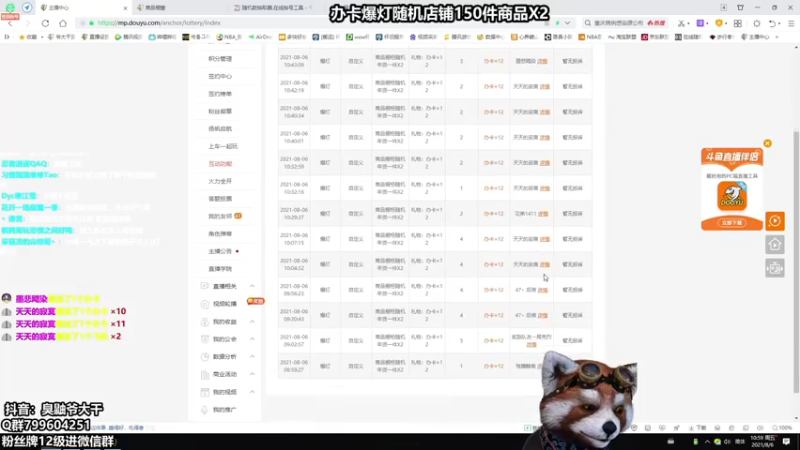The image size is (800, 450).
Task: Click the 我的收益 section icon
Action: (205, 322)
